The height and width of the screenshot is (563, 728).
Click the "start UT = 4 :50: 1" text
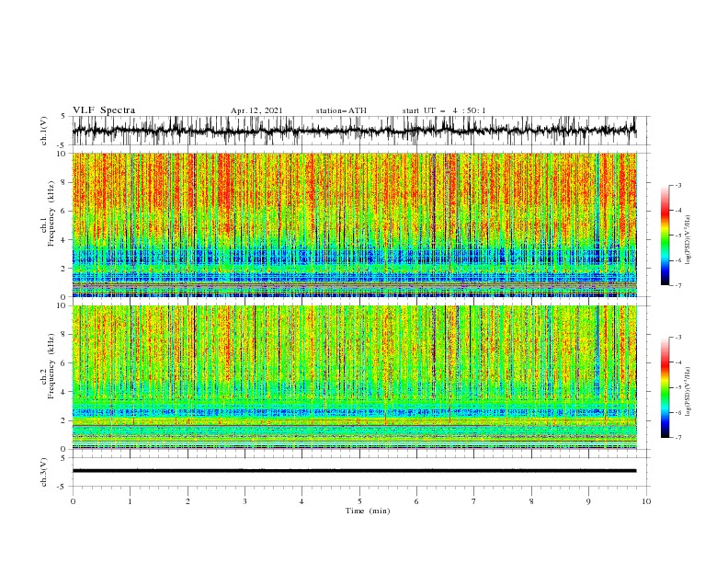tap(444, 110)
